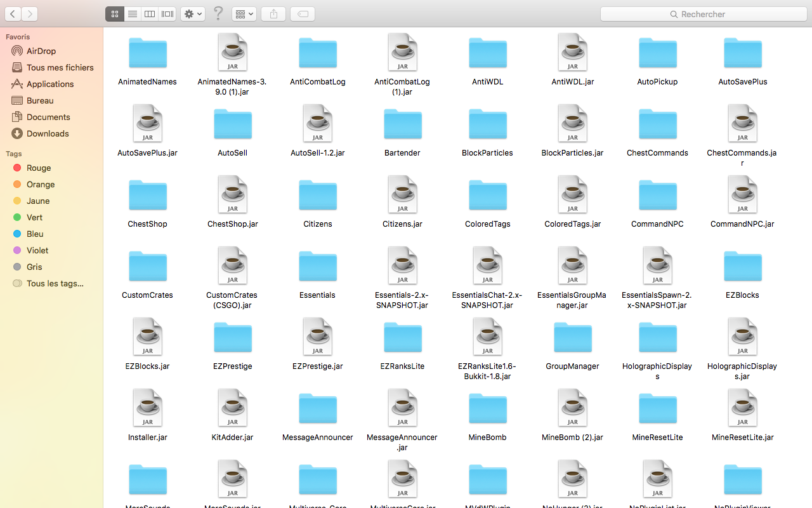Select the CommandNPC folder icon
Viewport: 812px width, 508px height.
point(658,195)
